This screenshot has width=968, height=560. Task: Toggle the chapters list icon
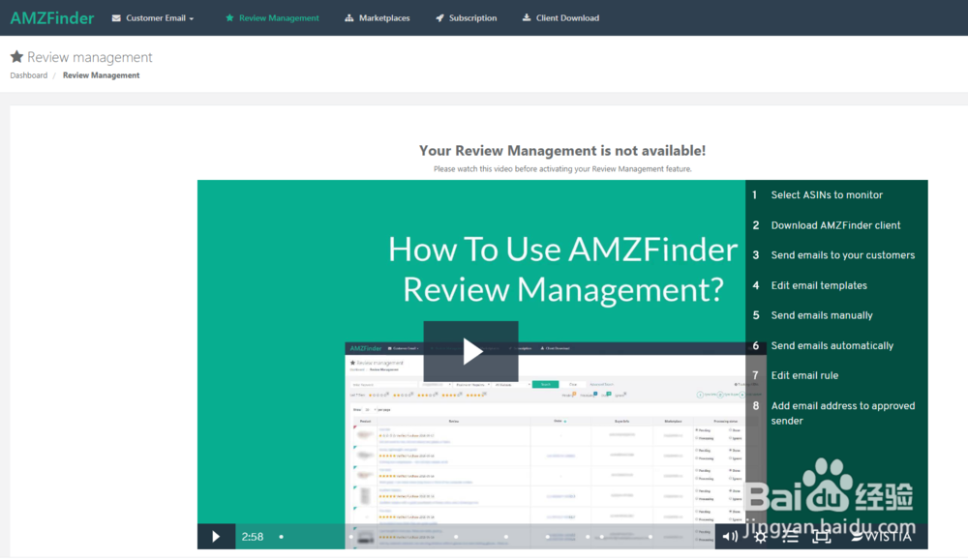pyautogui.click(x=791, y=537)
